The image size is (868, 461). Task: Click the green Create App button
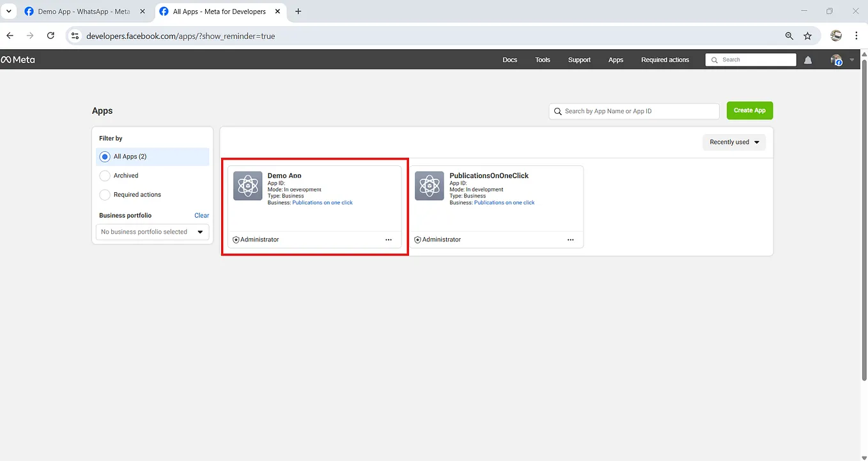click(749, 110)
